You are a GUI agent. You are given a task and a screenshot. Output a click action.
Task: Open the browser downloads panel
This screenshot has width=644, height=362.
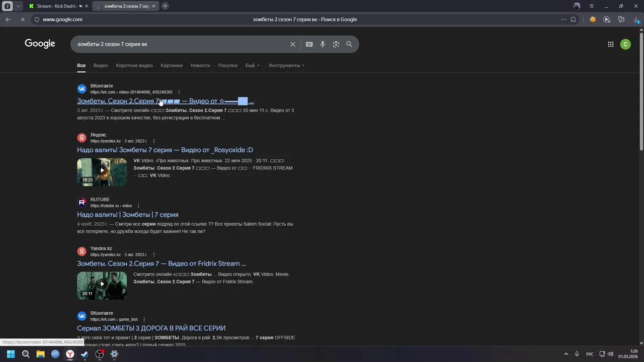click(x=636, y=20)
